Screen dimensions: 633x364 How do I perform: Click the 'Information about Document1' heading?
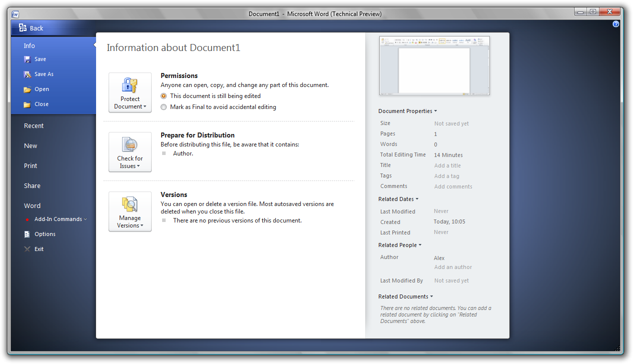174,48
